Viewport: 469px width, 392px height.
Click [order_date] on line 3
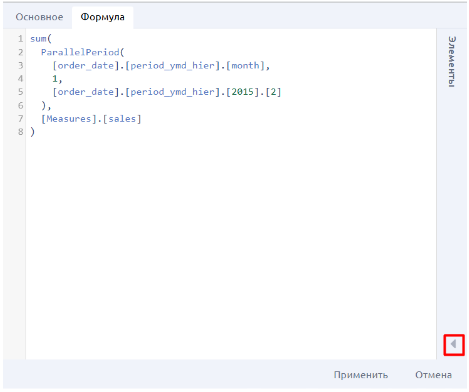86,65
